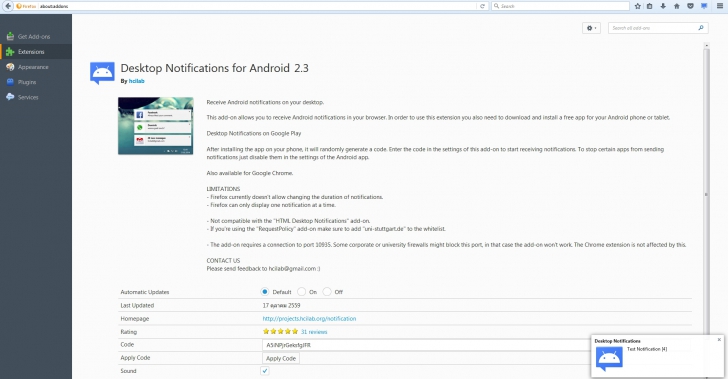Open Plugins in the sidebar

tap(36, 82)
